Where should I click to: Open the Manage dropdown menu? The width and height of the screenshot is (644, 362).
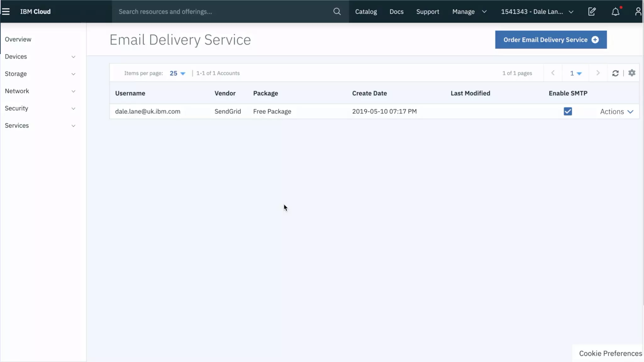(469, 12)
